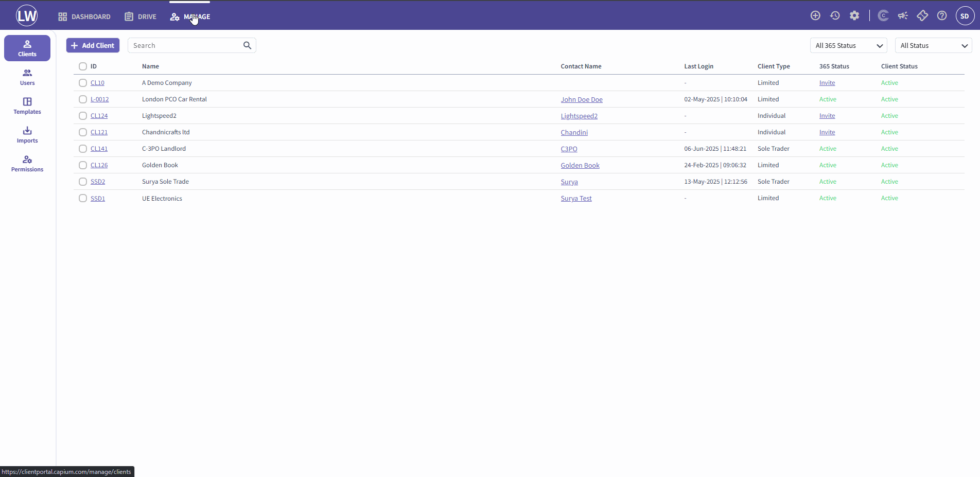Viewport: 980px width, 477px height.
Task: Open client ID CL141 link
Action: tap(99, 149)
